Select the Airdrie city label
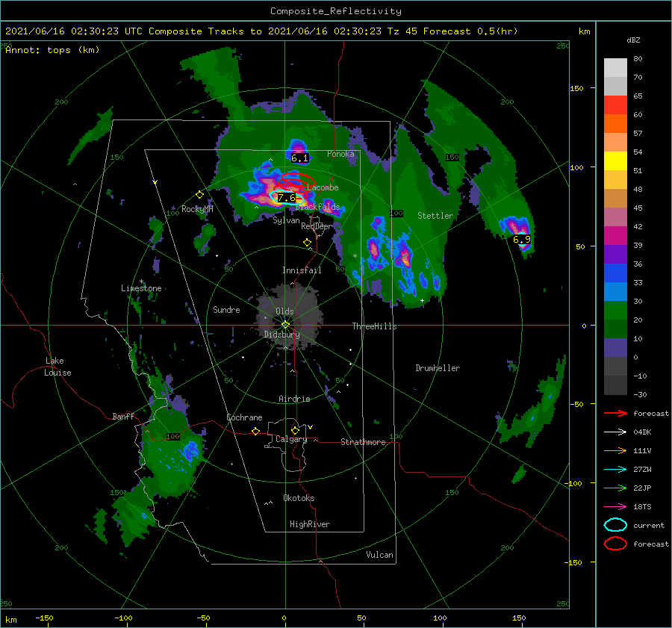The image size is (672, 628). 294,399
